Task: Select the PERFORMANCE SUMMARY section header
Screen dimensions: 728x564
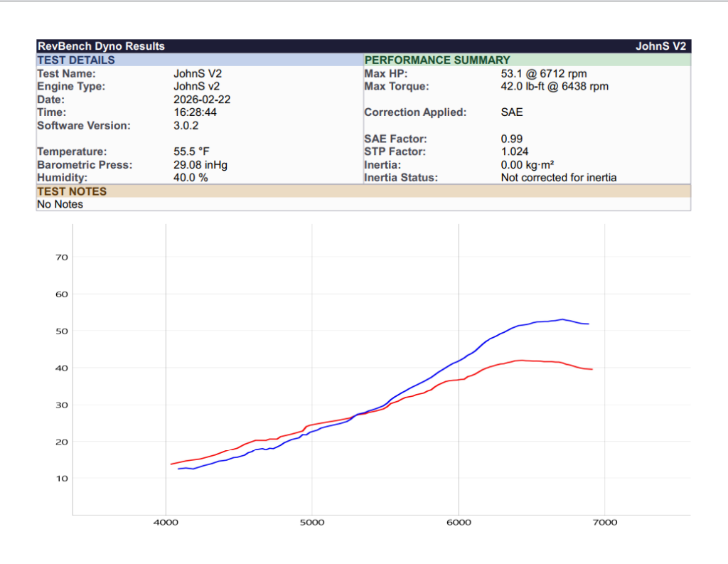Action: tap(437, 60)
